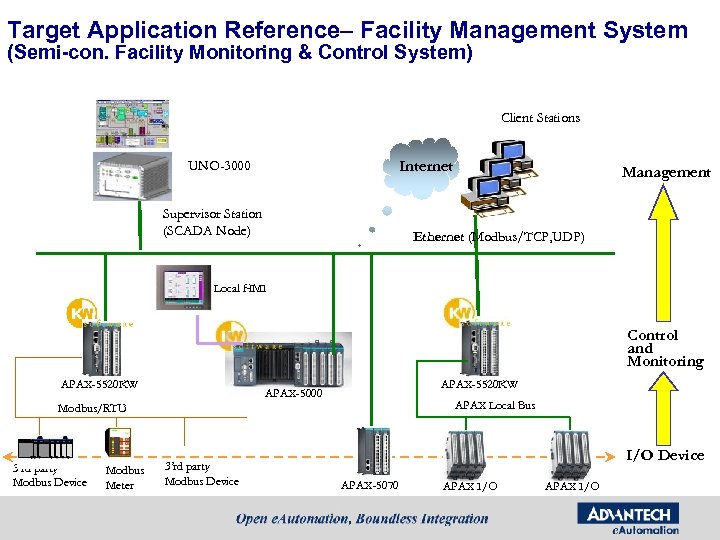Click the Internet cloud graphic

click(421, 168)
